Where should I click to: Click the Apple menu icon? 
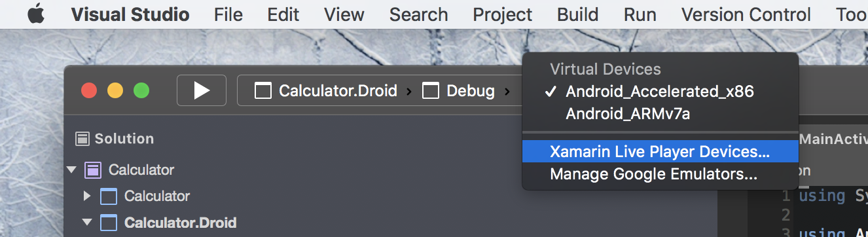[x=37, y=14]
